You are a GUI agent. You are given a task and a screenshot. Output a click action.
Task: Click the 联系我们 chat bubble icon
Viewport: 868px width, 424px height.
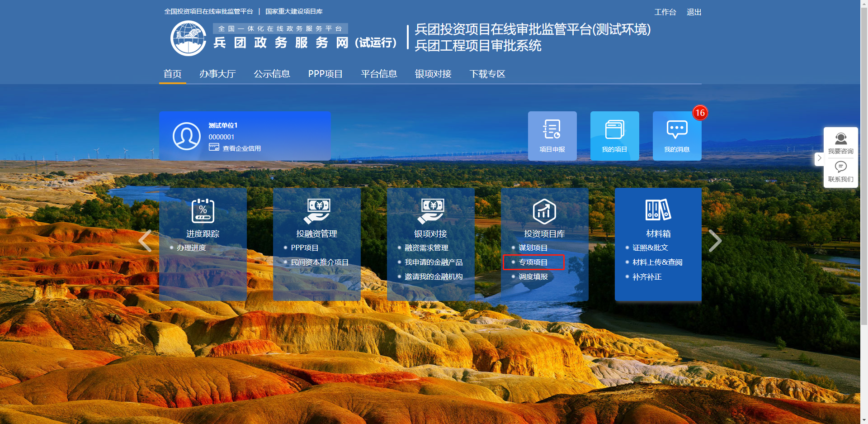[x=840, y=167]
